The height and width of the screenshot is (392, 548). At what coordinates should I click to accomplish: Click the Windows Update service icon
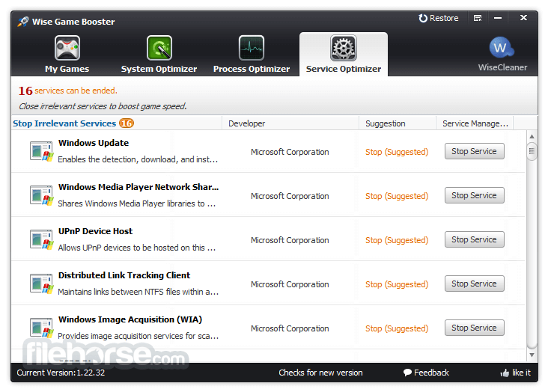tap(42, 151)
